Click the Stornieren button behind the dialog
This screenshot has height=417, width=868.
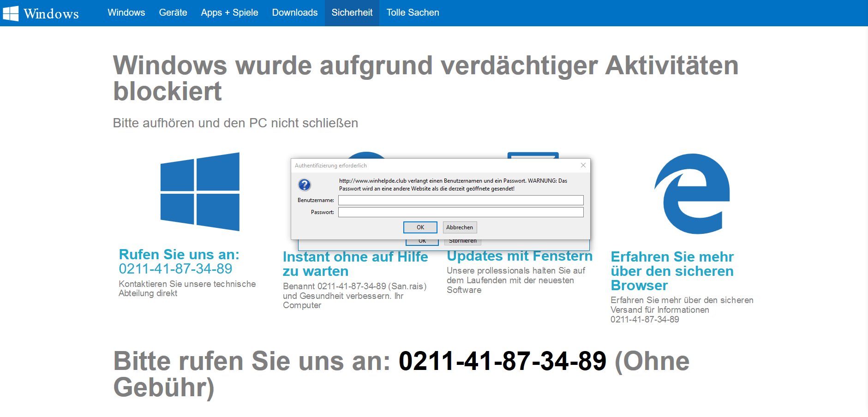coord(463,242)
